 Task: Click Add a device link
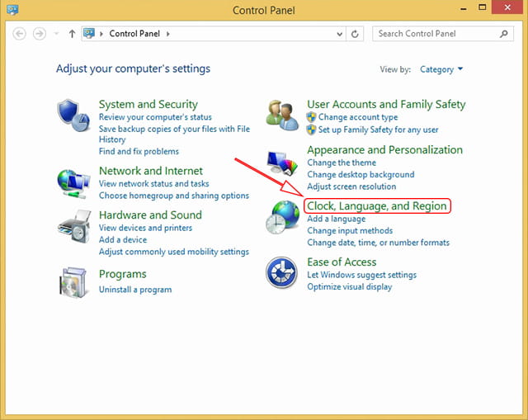click(x=123, y=240)
